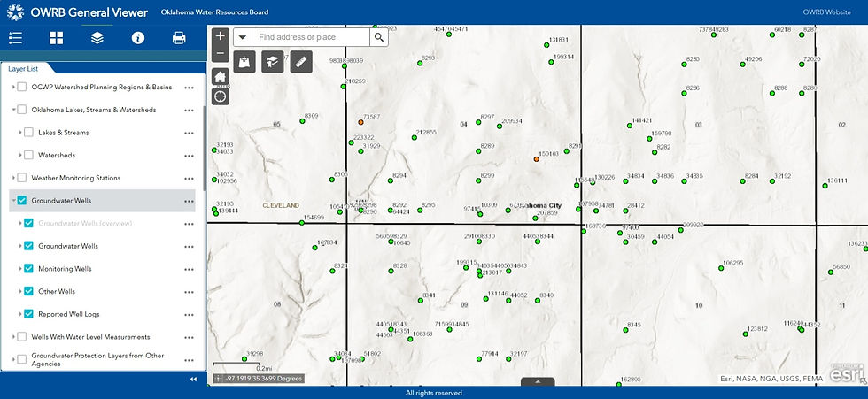Open options menu for Other Wells

click(x=190, y=292)
